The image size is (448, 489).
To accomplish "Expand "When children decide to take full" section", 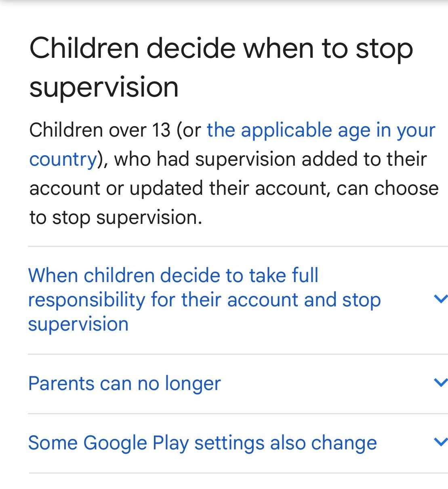I will click(173, 276).
